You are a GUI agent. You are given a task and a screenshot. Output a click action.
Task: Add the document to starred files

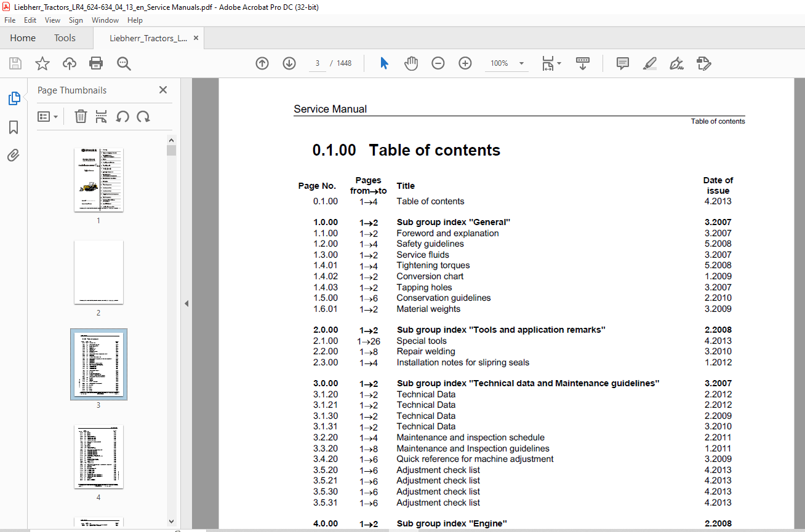point(42,63)
